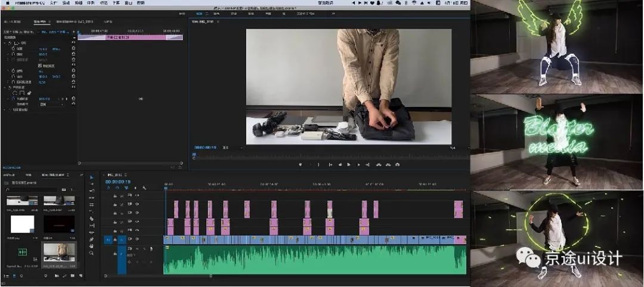Click Export Frame camera icon
The height and width of the screenshot is (287, 644).
click(x=398, y=165)
